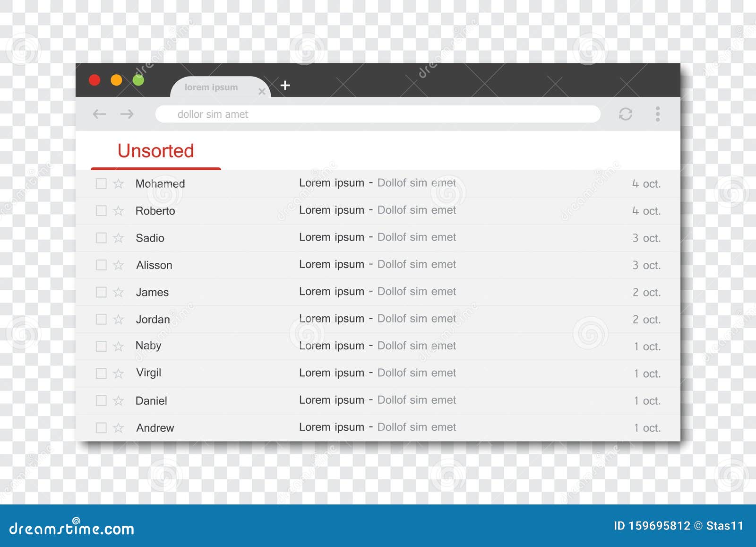Tick the checkbox beside Daniel's email
Viewport: 756px width, 547px height.
[x=101, y=400]
